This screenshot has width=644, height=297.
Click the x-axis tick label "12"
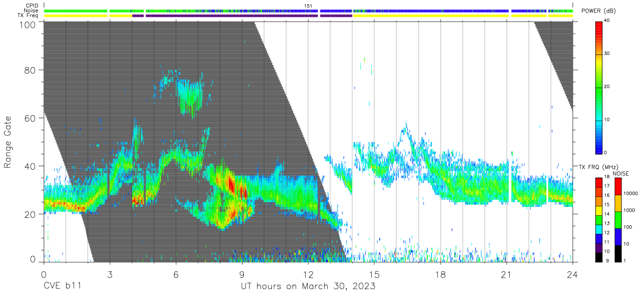point(308,274)
